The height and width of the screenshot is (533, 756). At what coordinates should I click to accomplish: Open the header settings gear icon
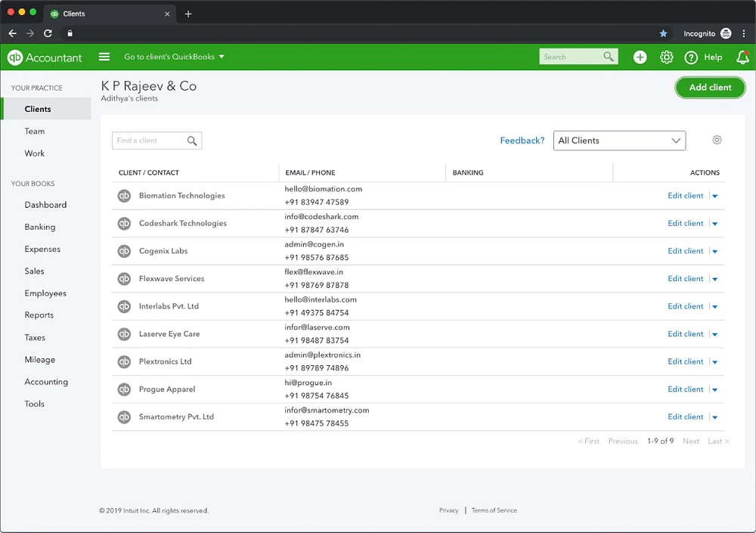point(666,57)
